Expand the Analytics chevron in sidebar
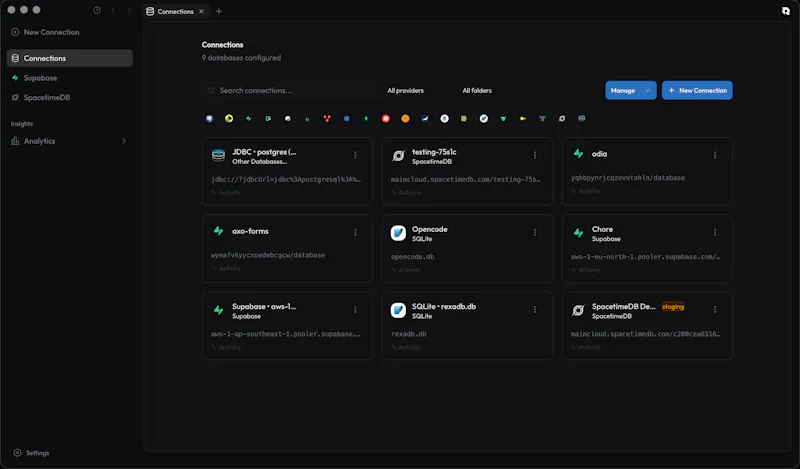Image resolution: width=800 pixels, height=469 pixels. coord(123,141)
